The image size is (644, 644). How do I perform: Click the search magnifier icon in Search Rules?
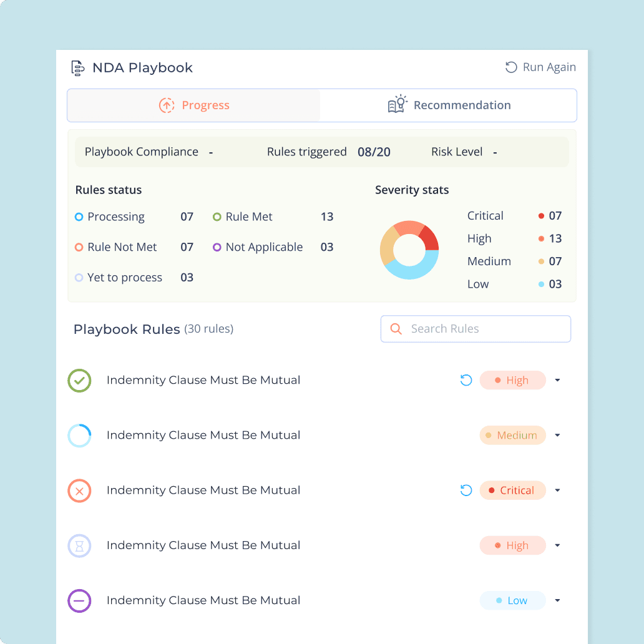pyautogui.click(x=396, y=329)
